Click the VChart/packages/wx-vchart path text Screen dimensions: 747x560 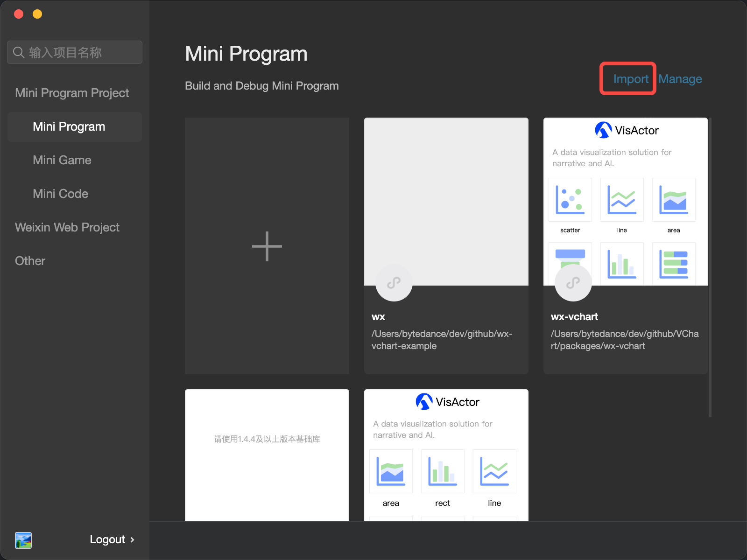625,340
